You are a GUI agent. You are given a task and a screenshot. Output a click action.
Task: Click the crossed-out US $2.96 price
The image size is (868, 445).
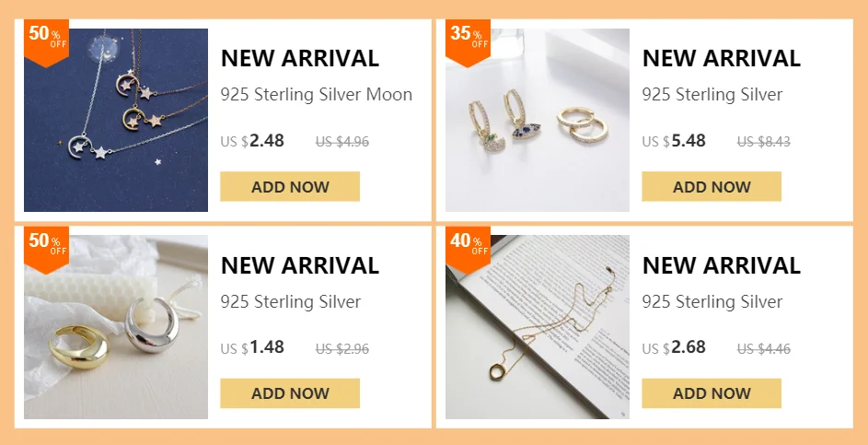point(341,349)
